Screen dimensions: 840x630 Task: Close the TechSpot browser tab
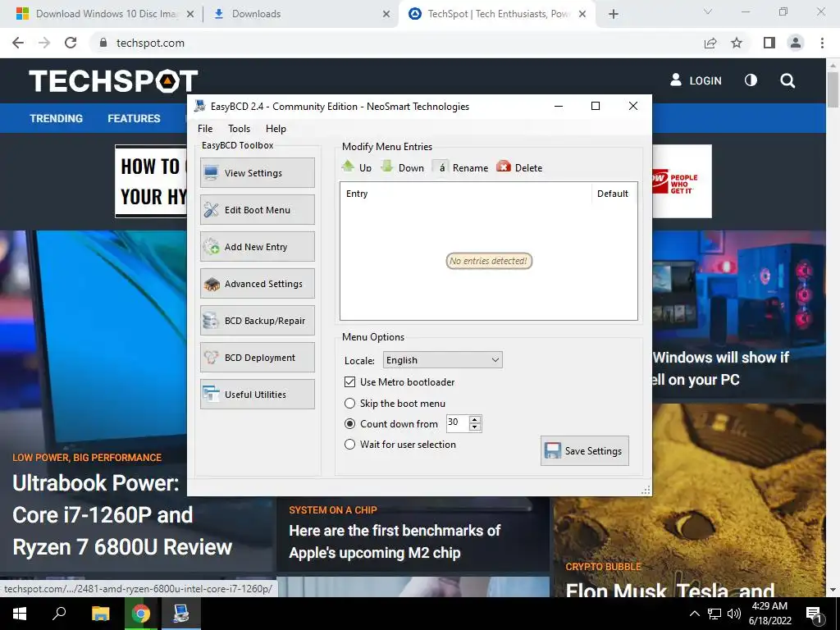(583, 14)
